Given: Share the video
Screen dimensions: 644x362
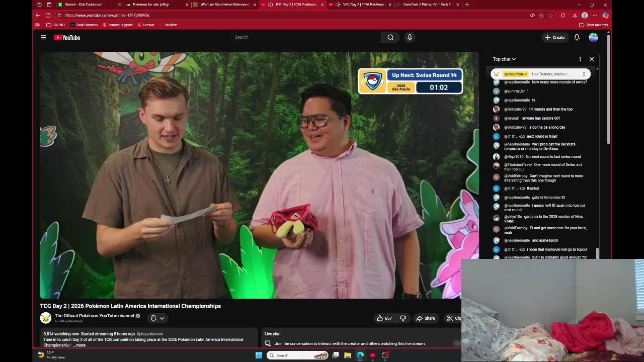Looking at the screenshot, I should pyautogui.click(x=425, y=318).
